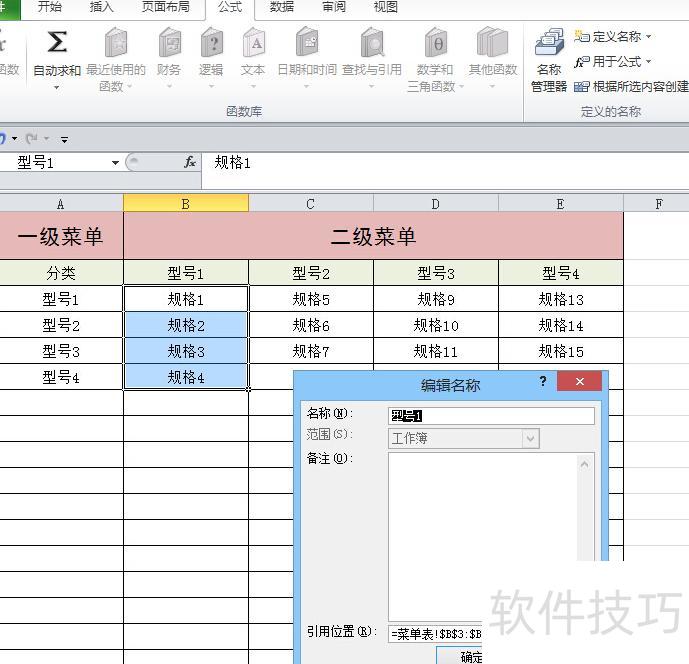Expand the Name Box dropdown arrow
Image resolution: width=689 pixels, height=664 pixels.
tap(116, 163)
